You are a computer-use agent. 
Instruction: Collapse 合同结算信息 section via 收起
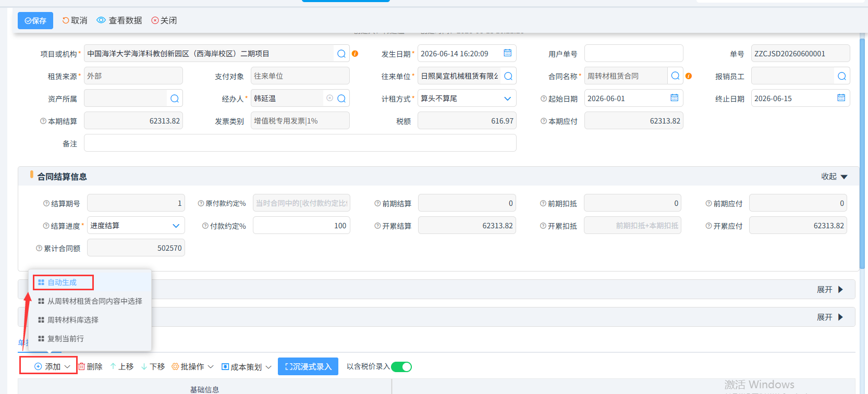coord(834,177)
